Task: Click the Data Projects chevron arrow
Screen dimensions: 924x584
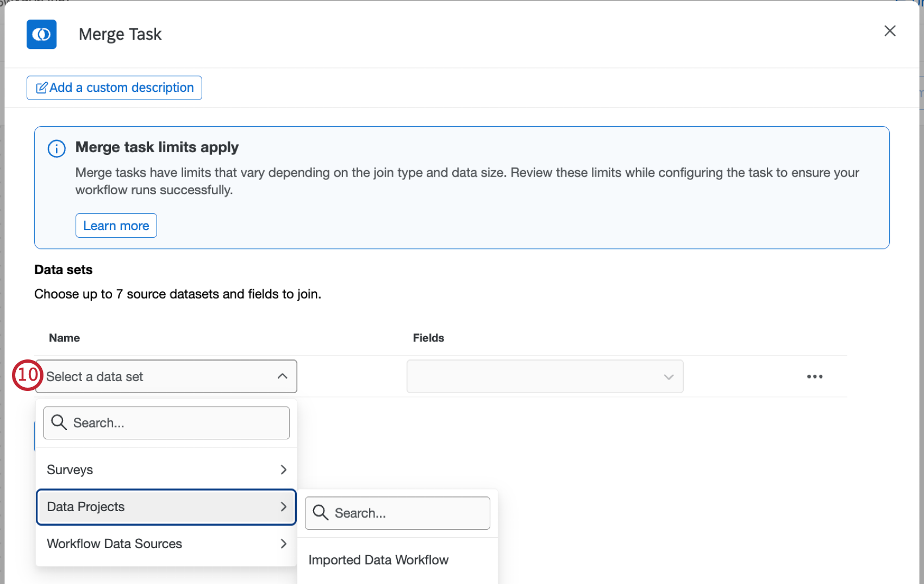Action: tap(283, 507)
